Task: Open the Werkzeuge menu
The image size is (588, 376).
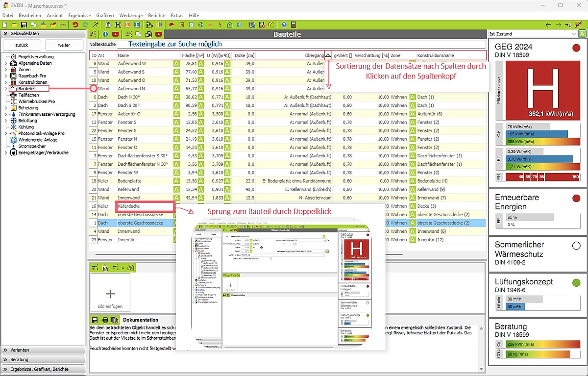Action: click(x=131, y=15)
